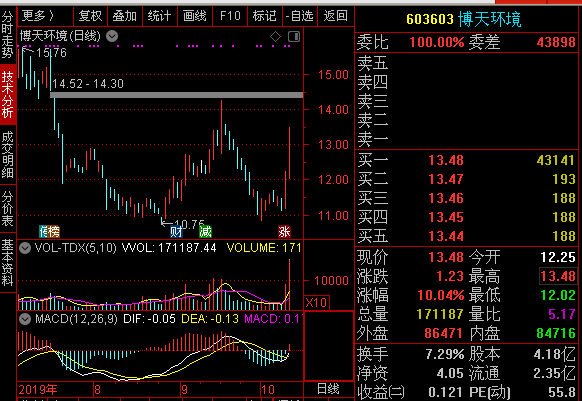This screenshot has width=582, height=401.
Task: Expand the VOL-TDX indicator dropdown
Action: (x=25, y=248)
